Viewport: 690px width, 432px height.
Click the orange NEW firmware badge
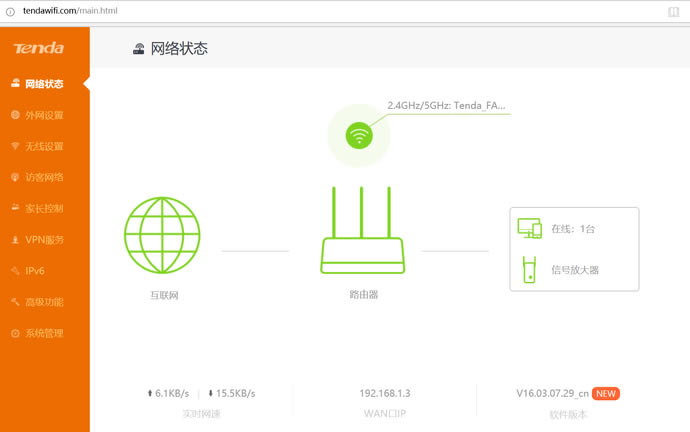coord(605,394)
